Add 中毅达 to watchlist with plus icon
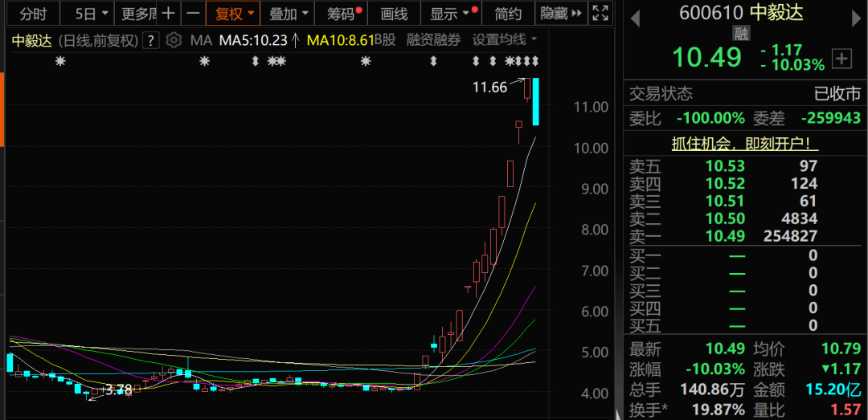Viewport: 868px width, 420px height. click(x=842, y=59)
